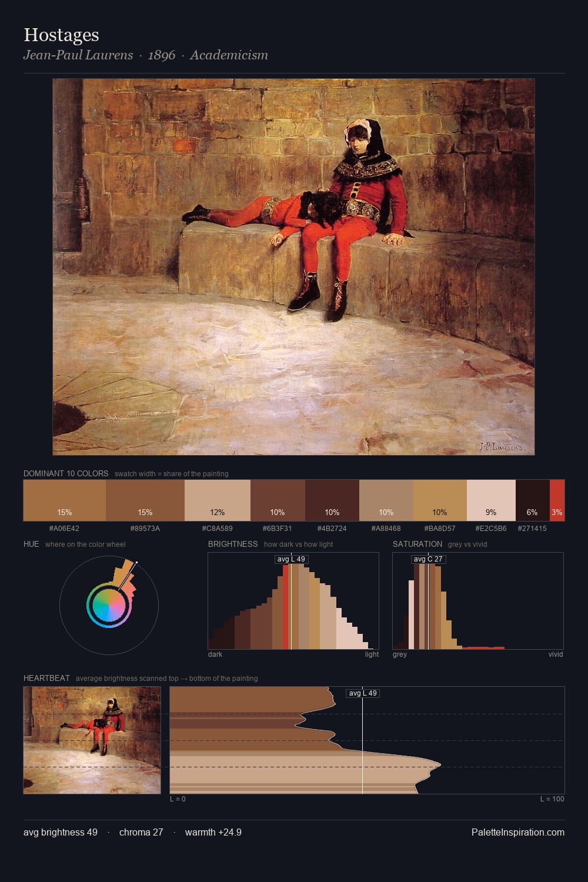Click the 'avg brightness 49' footer text

pos(61,832)
